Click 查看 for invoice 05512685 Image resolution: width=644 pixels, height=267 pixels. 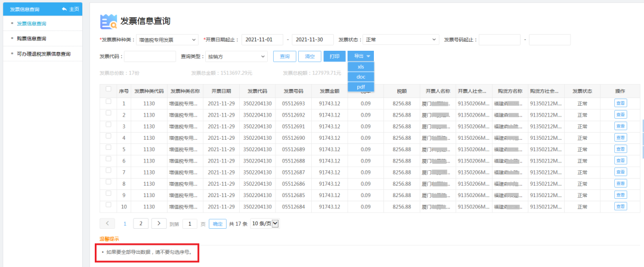[x=621, y=195]
